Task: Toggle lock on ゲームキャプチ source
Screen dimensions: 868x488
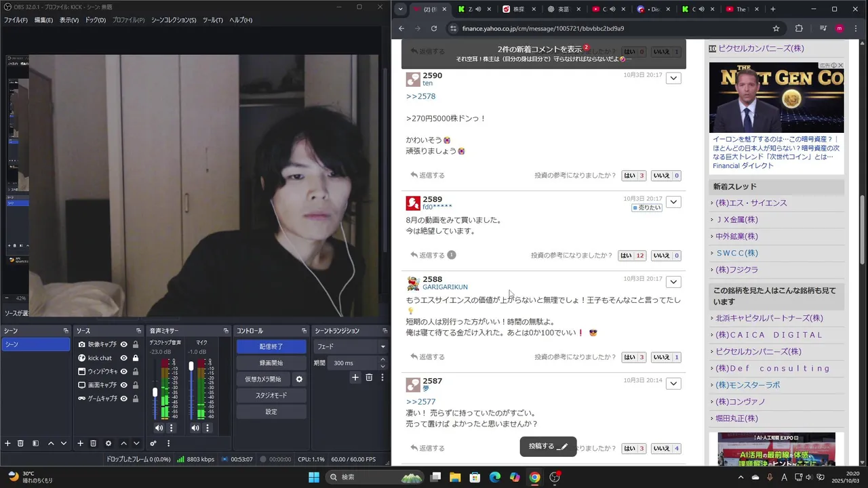Action: point(136,399)
